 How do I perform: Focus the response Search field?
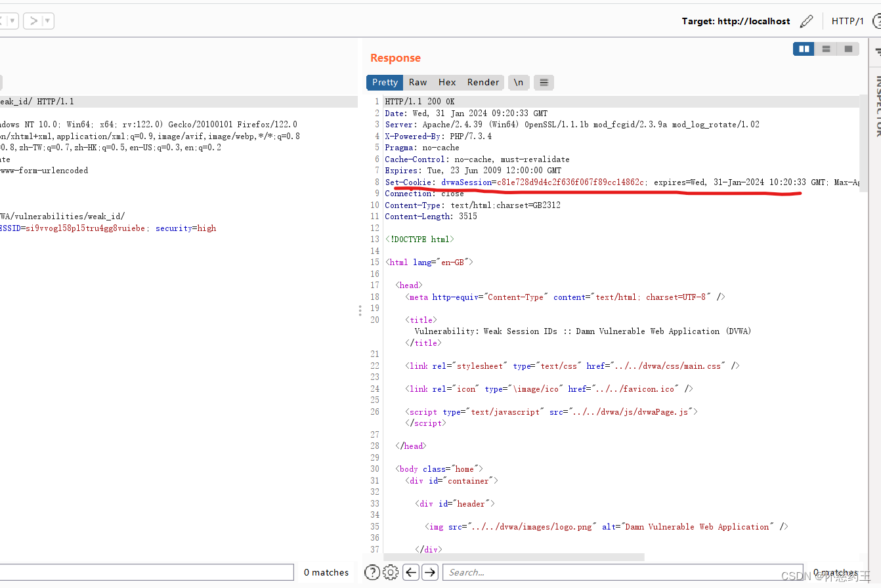coord(622,572)
